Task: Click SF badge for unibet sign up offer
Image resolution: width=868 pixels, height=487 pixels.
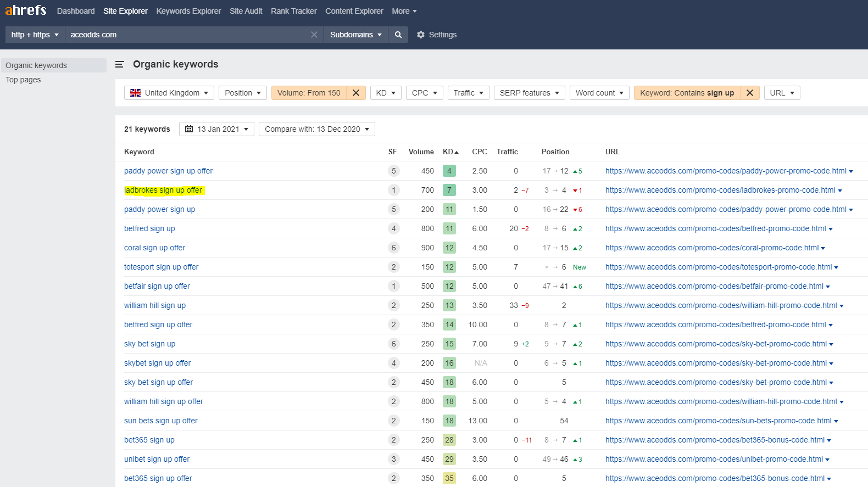Action: click(393, 459)
